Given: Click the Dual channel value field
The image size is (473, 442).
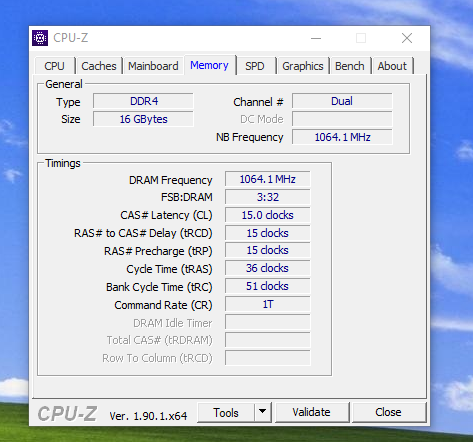Looking at the screenshot, I should coord(342,101).
